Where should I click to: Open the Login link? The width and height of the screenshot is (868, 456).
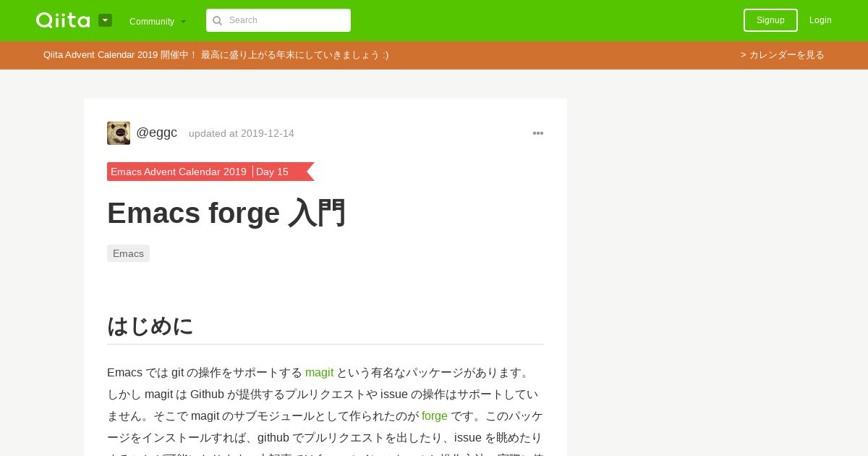820,20
